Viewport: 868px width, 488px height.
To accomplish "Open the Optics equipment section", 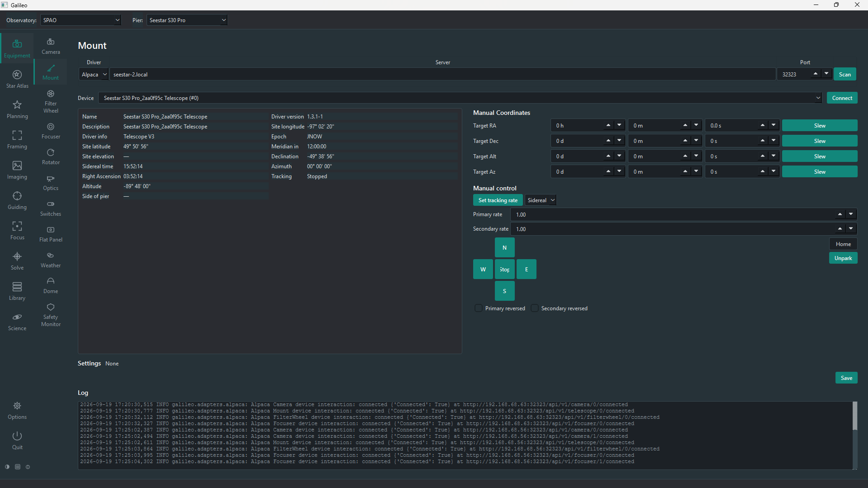I will (x=51, y=182).
